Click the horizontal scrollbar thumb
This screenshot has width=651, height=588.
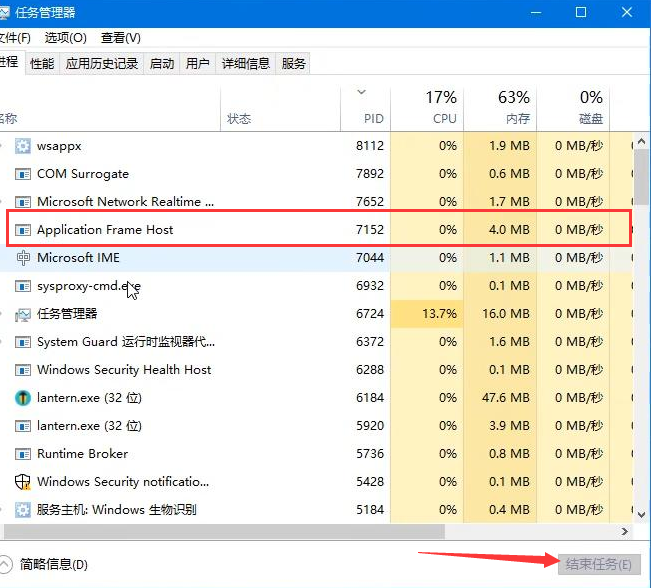point(224,532)
